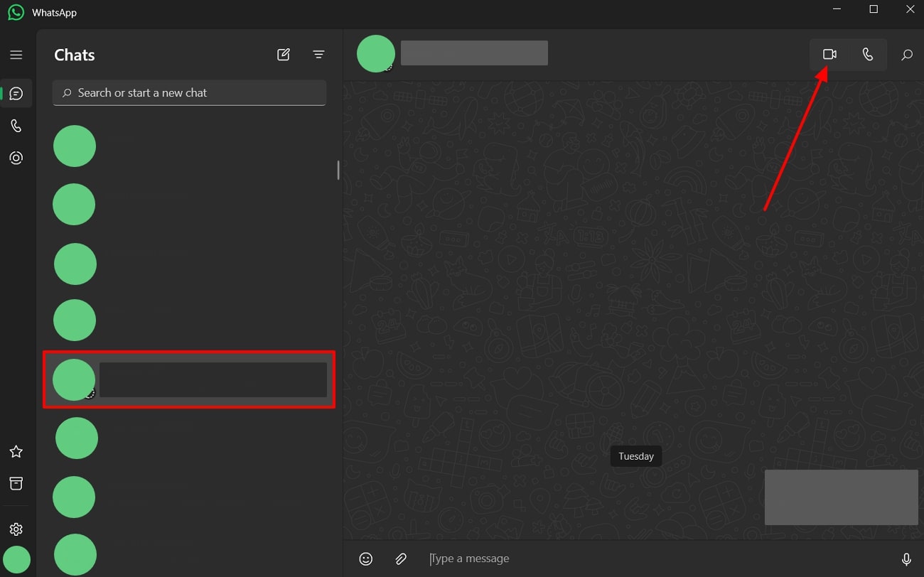924x577 pixels.
Task: Open the emoji picker
Action: [x=365, y=559]
